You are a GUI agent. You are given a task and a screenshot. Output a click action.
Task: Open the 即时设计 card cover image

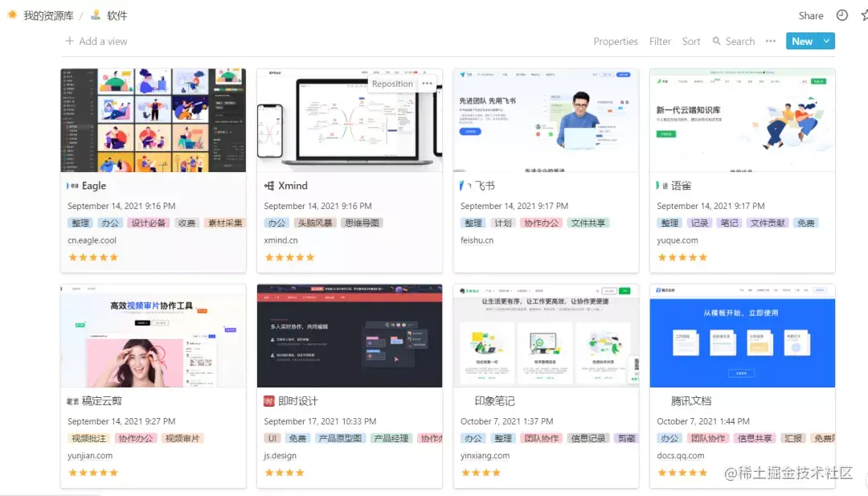(x=350, y=335)
